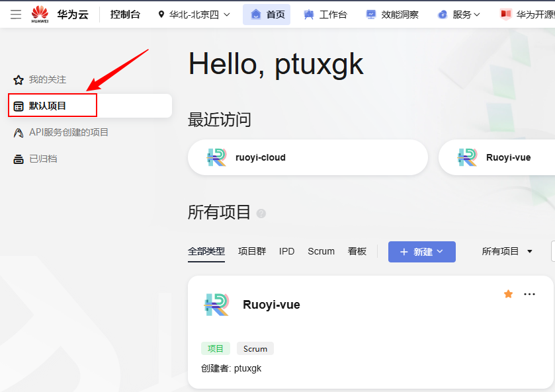Click the 默认项目 list icon
The height and width of the screenshot is (392, 555).
(19, 106)
